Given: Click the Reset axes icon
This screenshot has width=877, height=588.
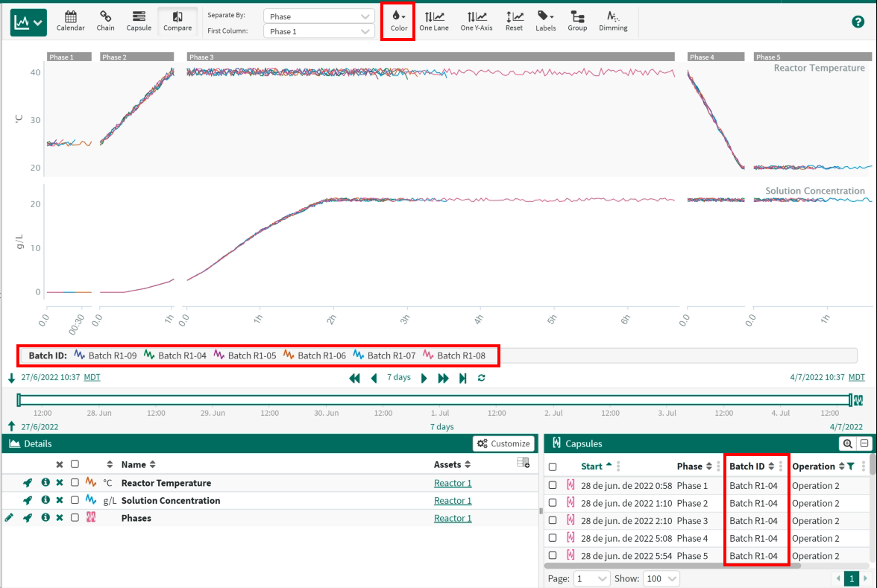Looking at the screenshot, I should point(514,21).
